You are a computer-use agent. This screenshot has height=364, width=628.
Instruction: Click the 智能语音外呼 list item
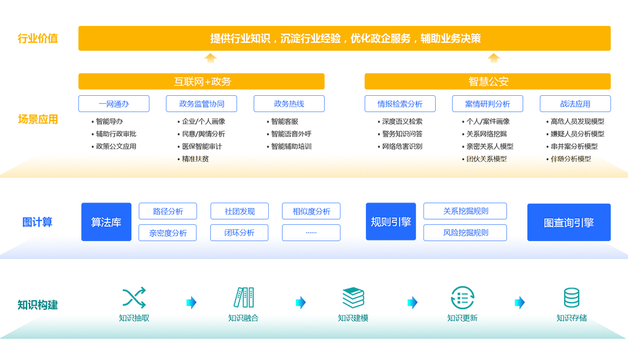(291, 134)
